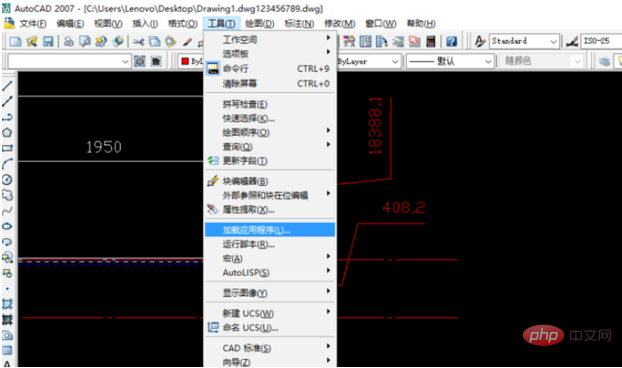This screenshot has height=368, width=622.
Task: Select the Circle draw tool
Action: pyautogui.click(x=7, y=180)
